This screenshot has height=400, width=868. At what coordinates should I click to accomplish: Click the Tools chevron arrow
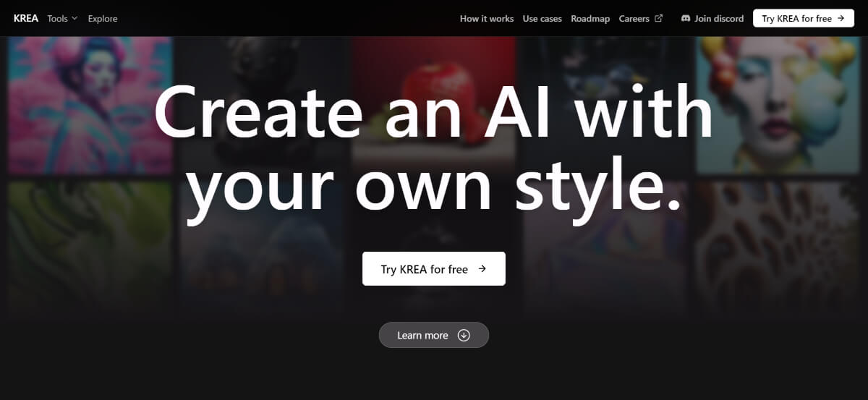74,19
